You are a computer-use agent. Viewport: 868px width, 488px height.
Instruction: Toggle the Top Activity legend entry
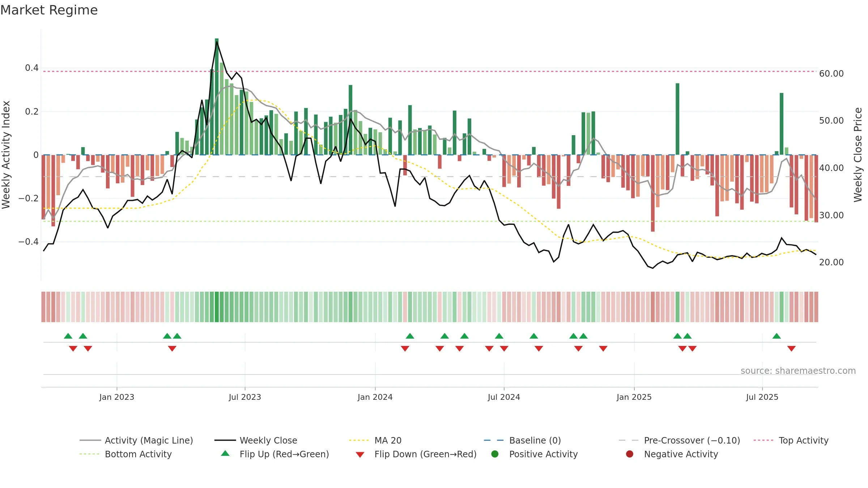(x=791, y=440)
